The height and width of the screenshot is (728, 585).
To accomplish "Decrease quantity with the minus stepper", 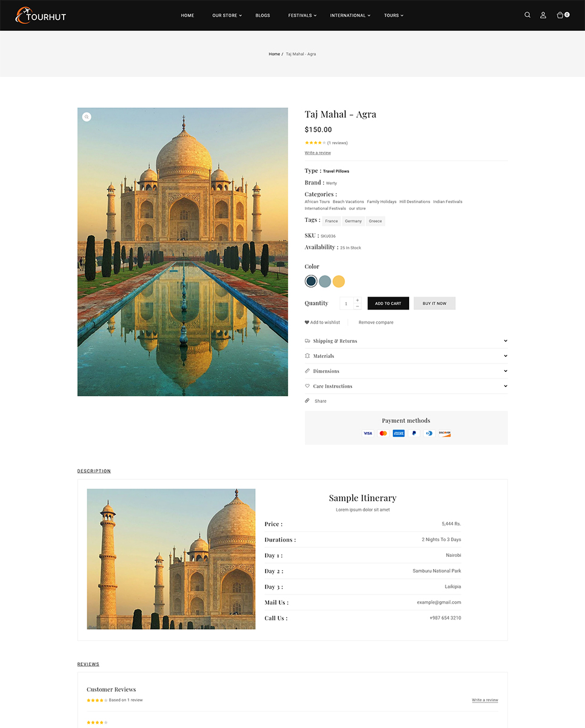I will pos(358,306).
